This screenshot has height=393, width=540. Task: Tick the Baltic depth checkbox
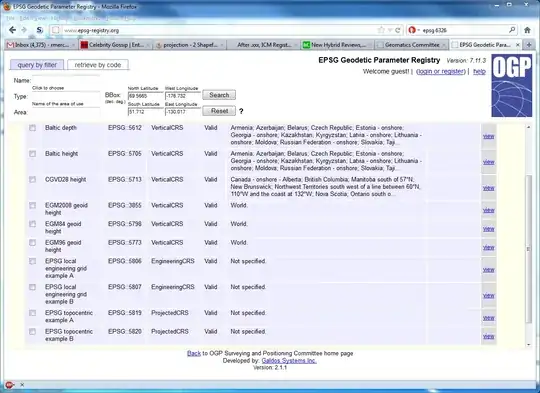point(32,128)
